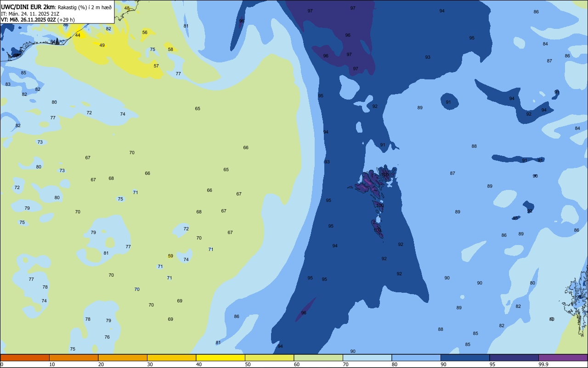Click the valid time line 'VT: Mið. 26.11.2025 02Z'
This screenshot has height=368, width=588.
[28, 19]
